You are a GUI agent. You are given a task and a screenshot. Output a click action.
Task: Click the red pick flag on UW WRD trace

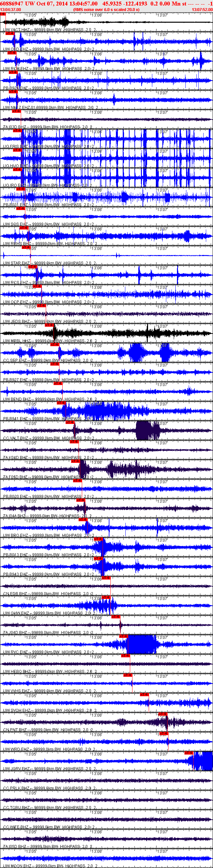click(164, 733)
